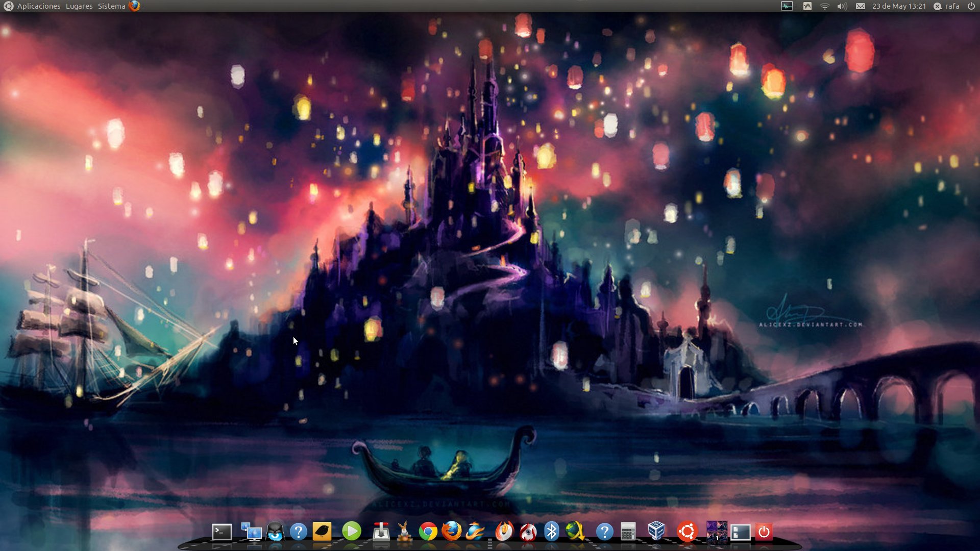Open the calculator from the dock

pyautogui.click(x=628, y=532)
